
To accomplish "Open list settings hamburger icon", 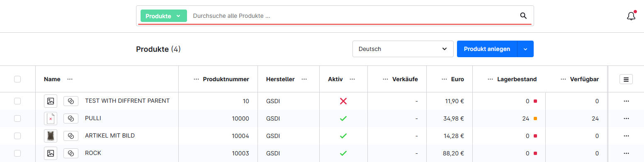I will (x=626, y=79).
